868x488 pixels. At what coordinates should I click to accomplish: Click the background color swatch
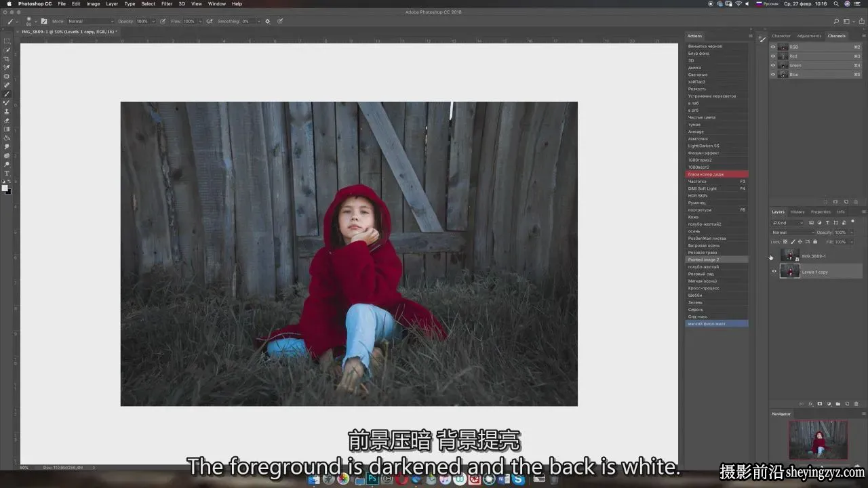coord(9,191)
